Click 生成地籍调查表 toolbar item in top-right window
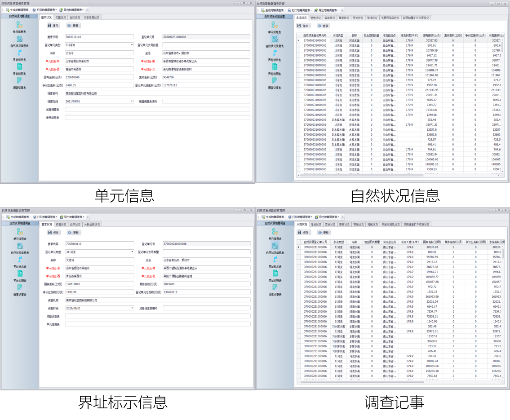Image resolution: width=510 pixels, height=420 pixels. (272, 10)
